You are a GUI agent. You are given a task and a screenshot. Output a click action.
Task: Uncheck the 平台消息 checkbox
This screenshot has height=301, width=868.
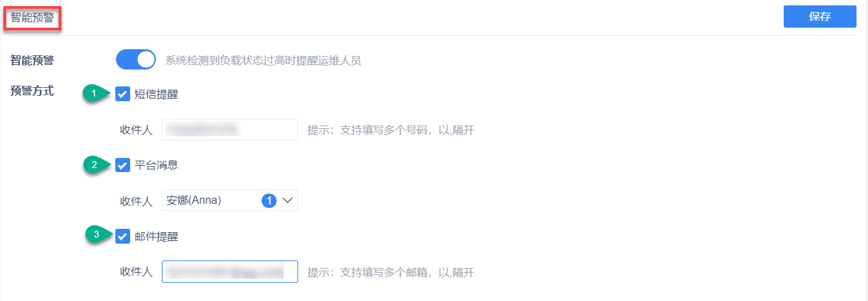click(x=123, y=165)
